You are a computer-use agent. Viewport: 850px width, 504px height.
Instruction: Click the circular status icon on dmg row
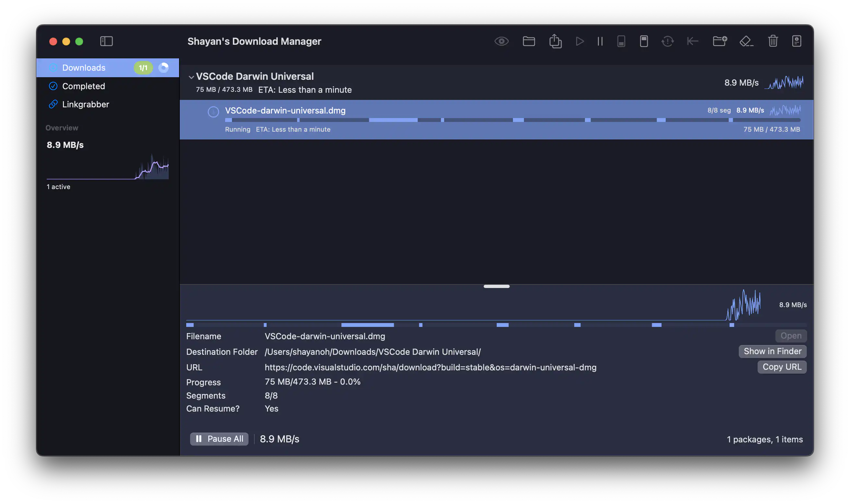pyautogui.click(x=213, y=112)
